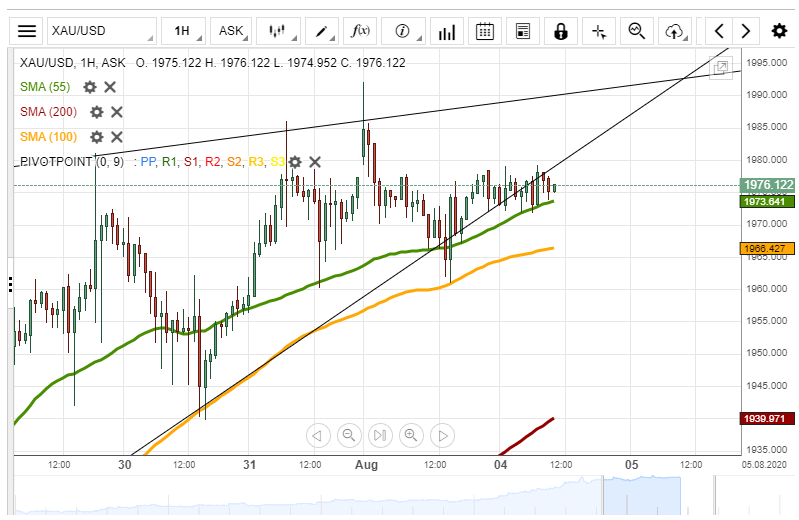Go to next chart with right arrow
This screenshot has height=520, width=799.
[x=745, y=31]
